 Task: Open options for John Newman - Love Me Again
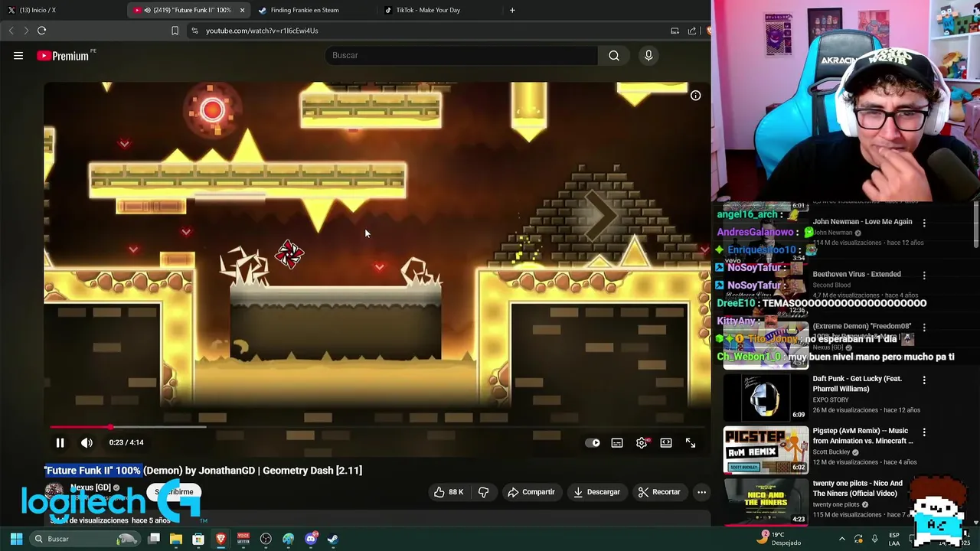tap(924, 223)
